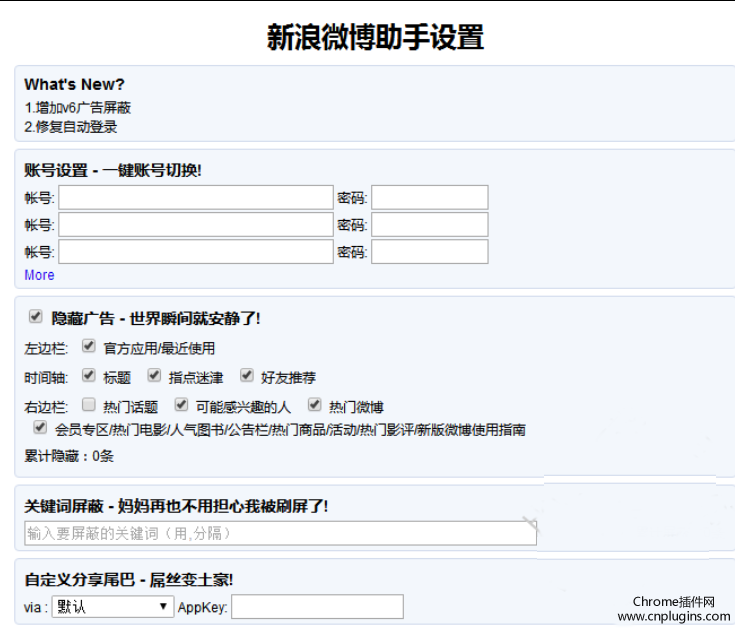This screenshot has height=629, width=735.
Task: Click the 右边栏 label
Action: 46,407
